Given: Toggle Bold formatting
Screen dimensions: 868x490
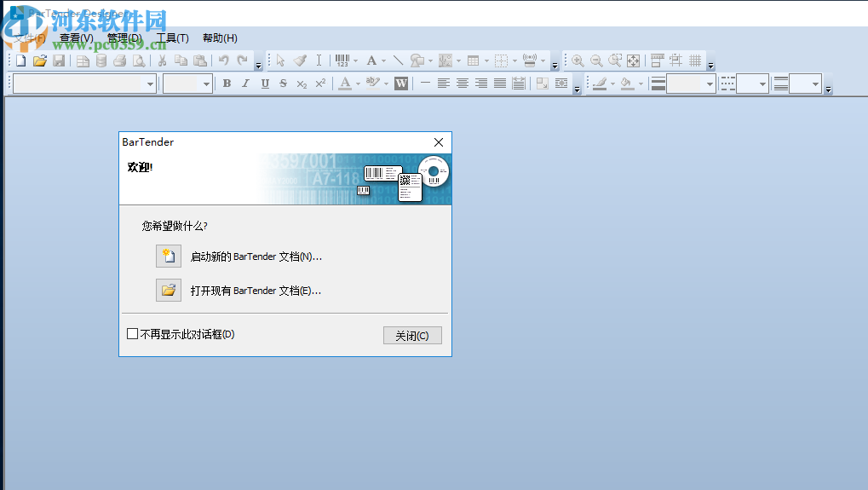Looking at the screenshot, I should click(x=227, y=84).
